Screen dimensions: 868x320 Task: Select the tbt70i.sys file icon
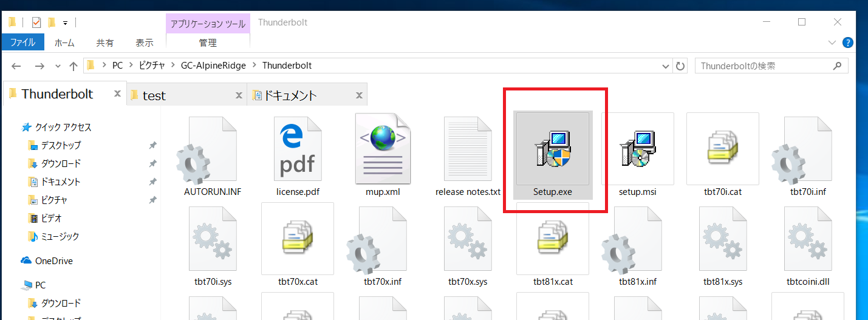pos(212,239)
